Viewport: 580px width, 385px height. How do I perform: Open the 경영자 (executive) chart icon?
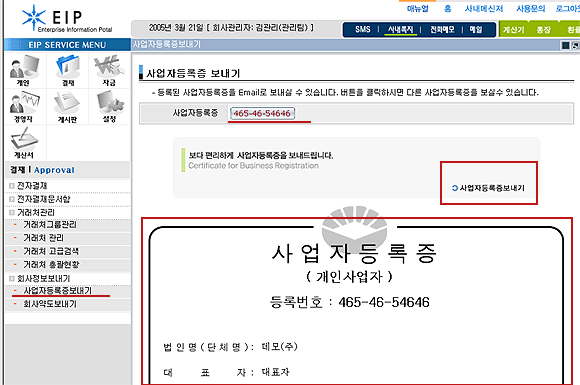[24, 107]
